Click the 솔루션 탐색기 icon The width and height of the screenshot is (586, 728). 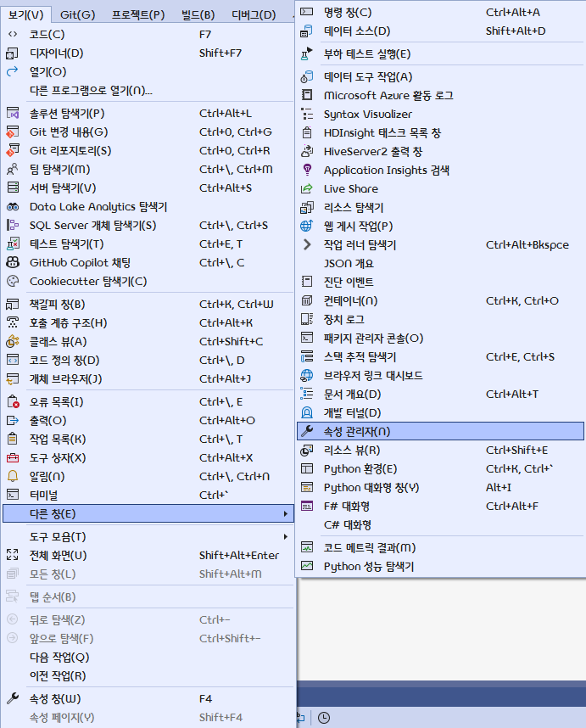[13, 114]
